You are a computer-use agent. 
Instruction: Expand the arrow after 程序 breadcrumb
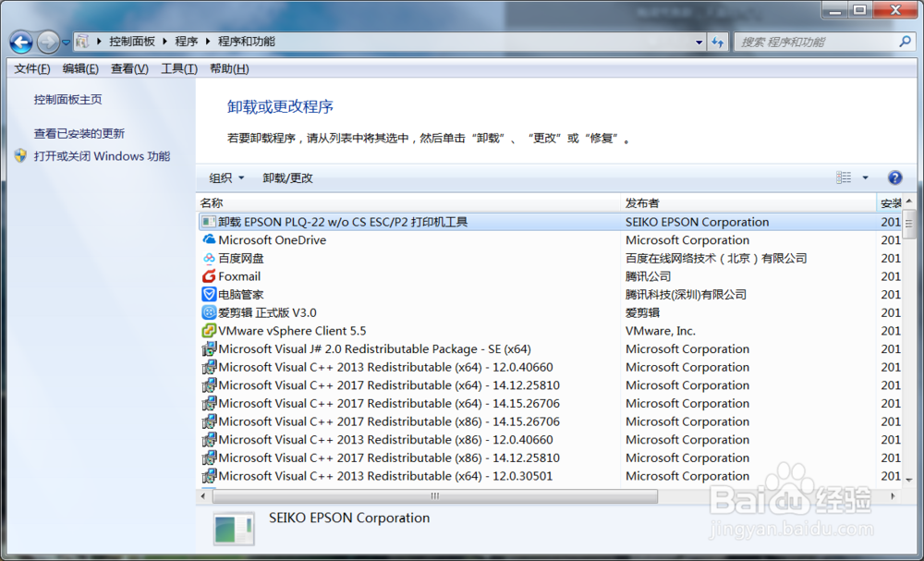[208, 42]
